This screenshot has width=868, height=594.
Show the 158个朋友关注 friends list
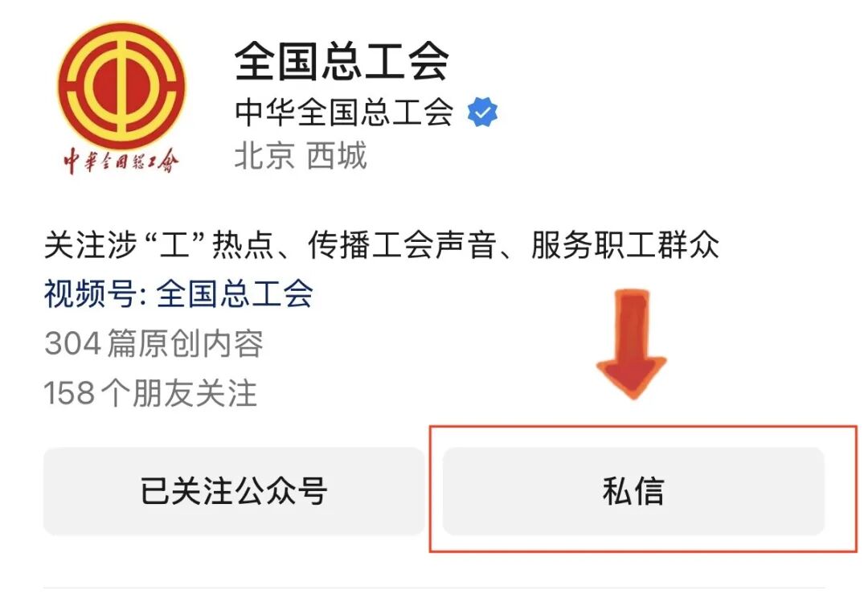click(150, 393)
